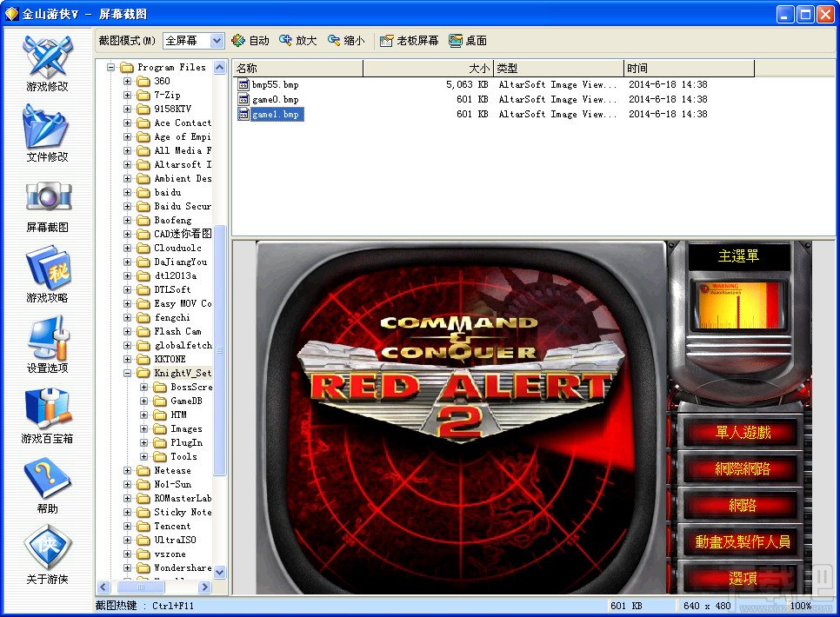The image size is (840, 617).
Task: Expand the Tencent folder node
Action: tap(127, 526)
